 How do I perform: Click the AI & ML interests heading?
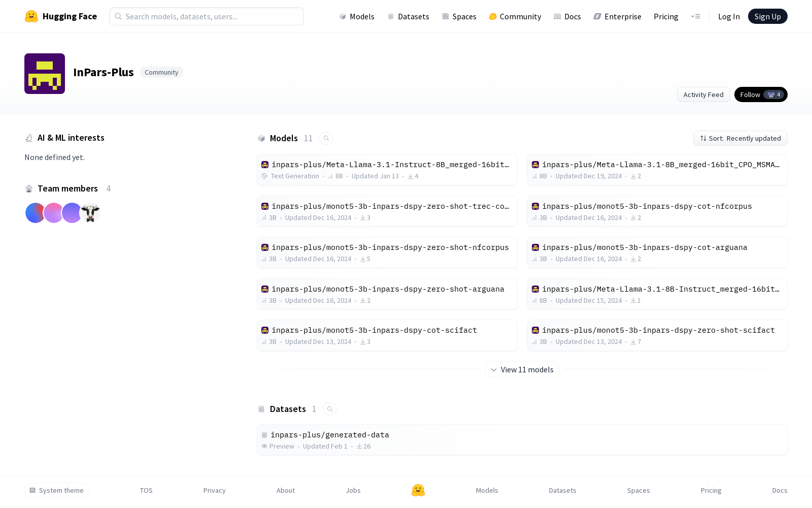(x=71, y=138)
